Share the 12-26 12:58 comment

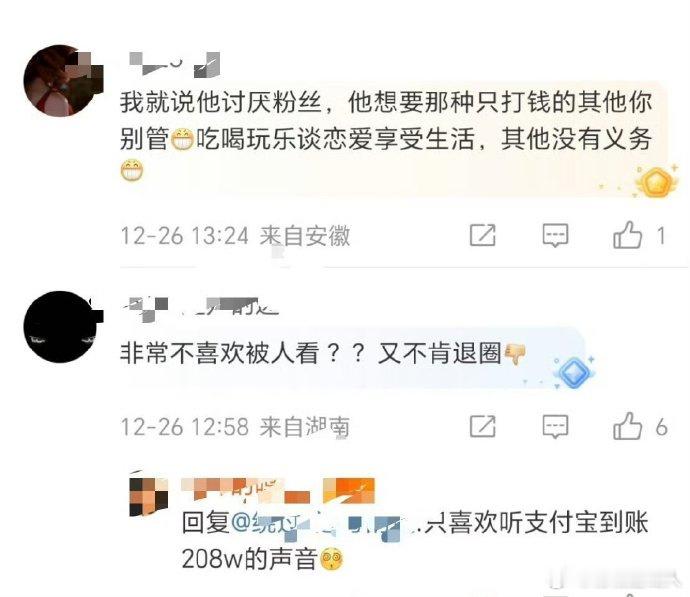tap(483, 426)
